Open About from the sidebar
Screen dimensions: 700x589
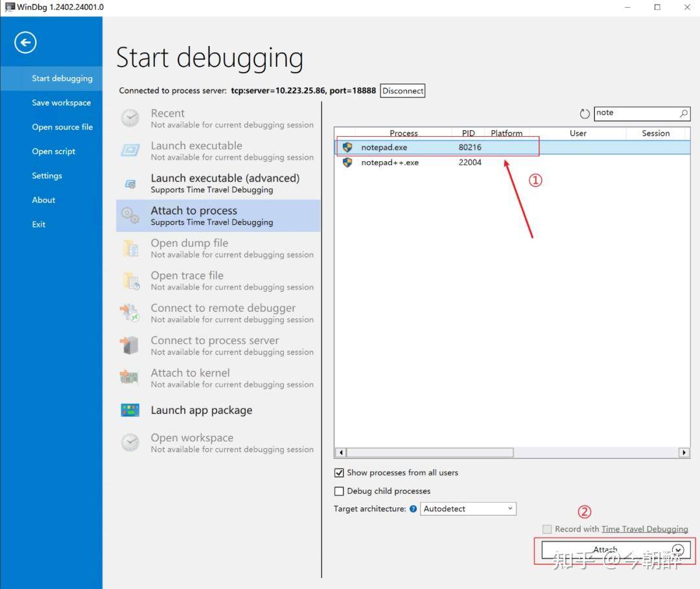(43, 200)
